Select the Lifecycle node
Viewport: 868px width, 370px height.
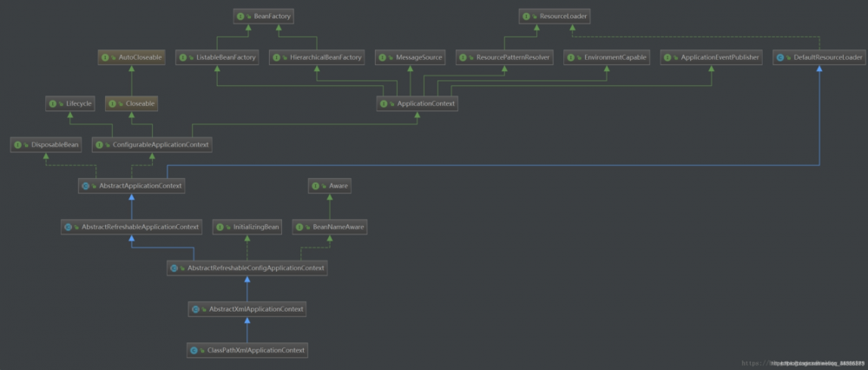pyautogui.click(x=69, y=103)
